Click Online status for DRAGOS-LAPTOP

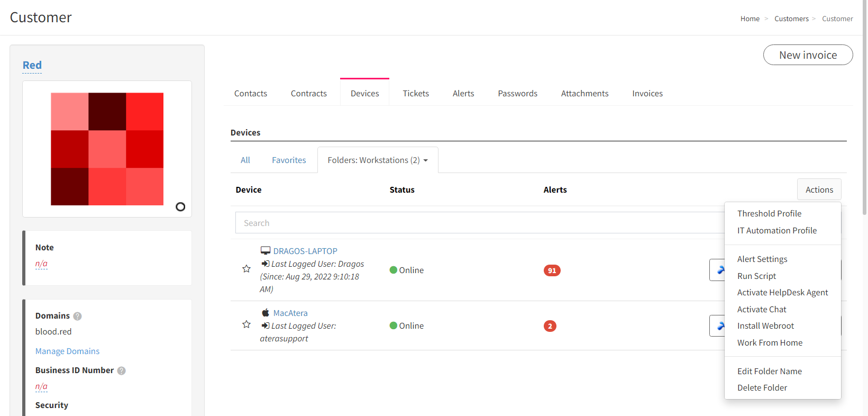pos(407,270)
